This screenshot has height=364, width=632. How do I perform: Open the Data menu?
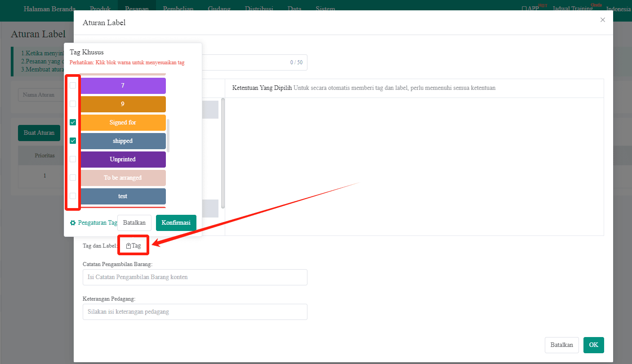[x=294, y=9]
